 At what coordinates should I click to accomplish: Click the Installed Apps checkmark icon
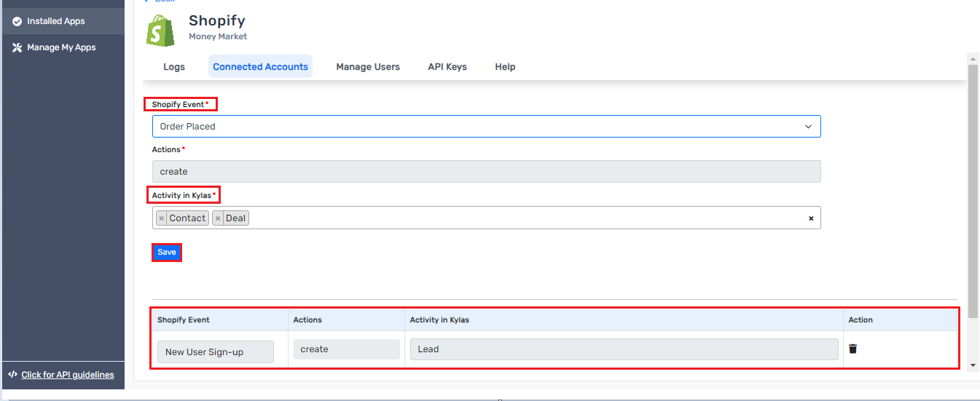click(17, 21)
